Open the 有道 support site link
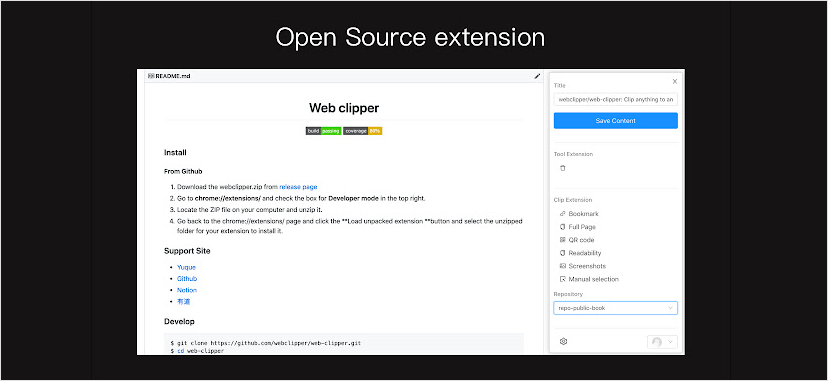This screenshot has height=381, width=828. click(x=183, y=302)
